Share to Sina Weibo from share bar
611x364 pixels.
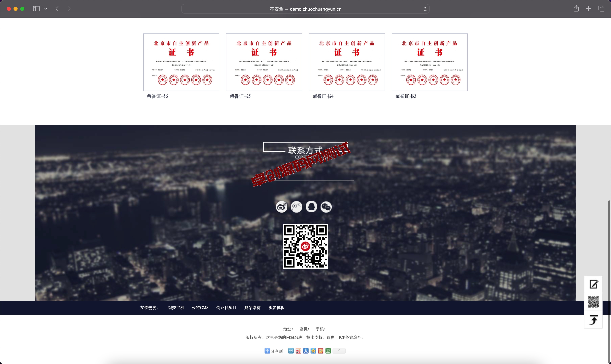(x=298, y=351)
